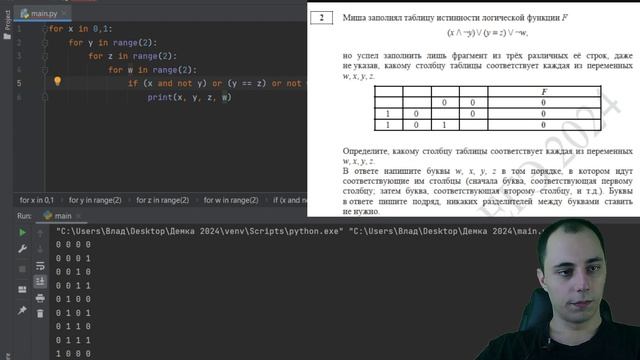Collapse the 'for z in range(2)' fold marker

point(45,56)
